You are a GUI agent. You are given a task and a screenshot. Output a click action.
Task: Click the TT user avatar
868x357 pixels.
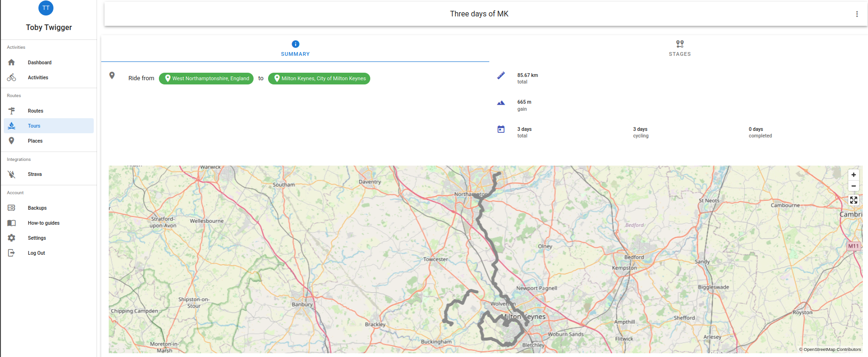click(x=45, y=8)
